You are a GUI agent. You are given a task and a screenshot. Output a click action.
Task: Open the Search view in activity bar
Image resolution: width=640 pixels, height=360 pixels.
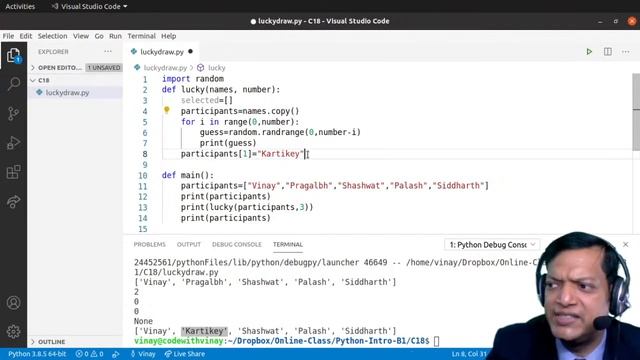[13, 84]
